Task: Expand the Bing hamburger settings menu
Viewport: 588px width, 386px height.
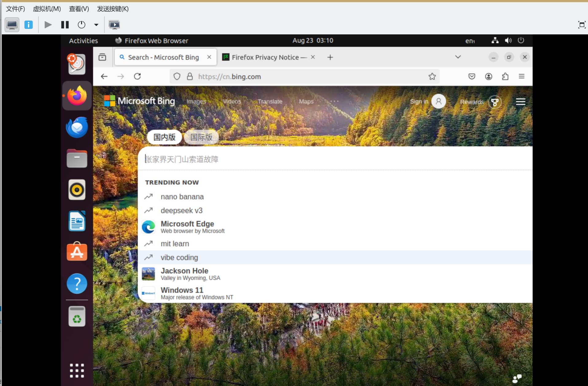Action: point(520,102)
